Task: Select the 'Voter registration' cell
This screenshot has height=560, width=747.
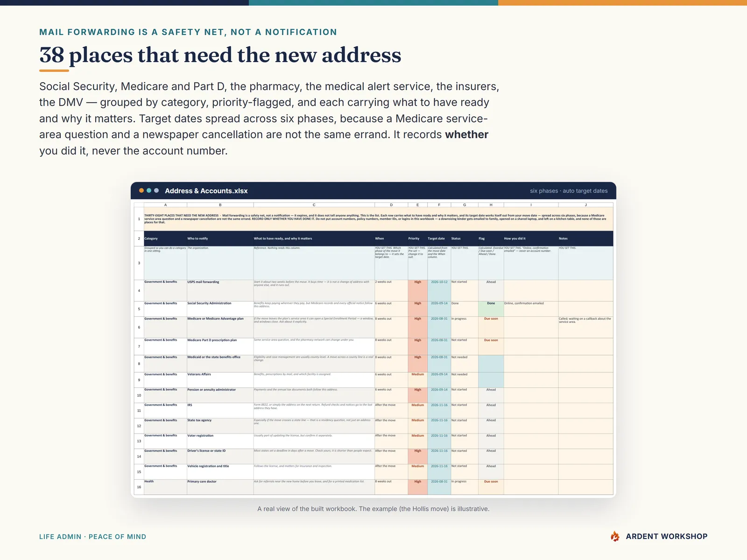Action: [220, 441]
